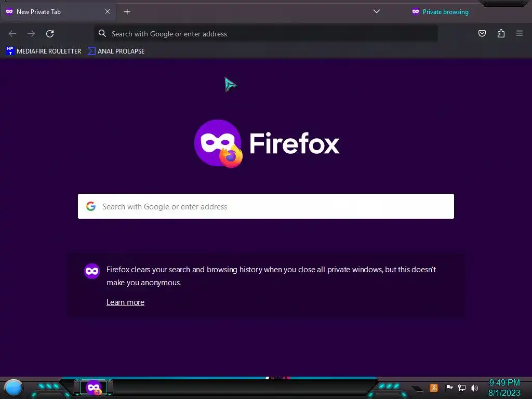The width and height of the screenshot is (532, 399).
Task: Open the Action Center flag icon
Action: click(x=449, y=388)
